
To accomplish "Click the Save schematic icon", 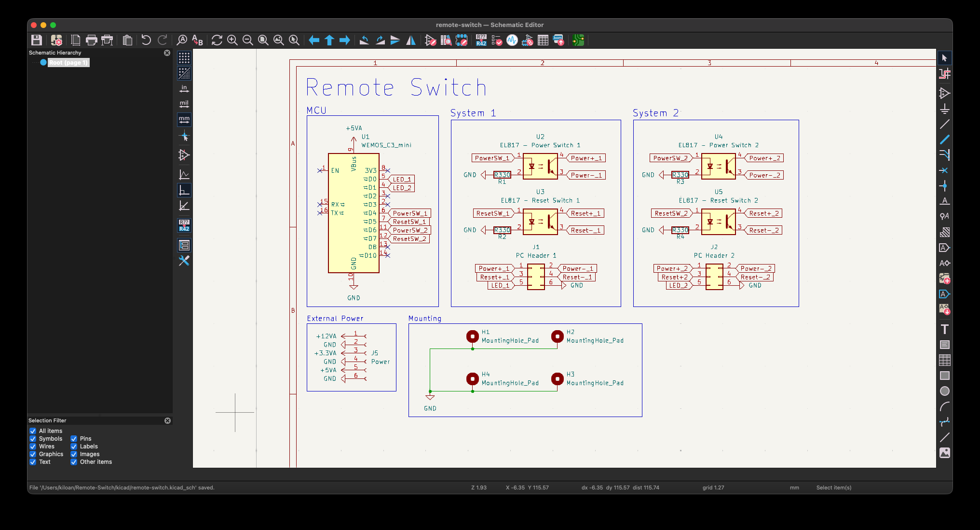I will point(37,40).
